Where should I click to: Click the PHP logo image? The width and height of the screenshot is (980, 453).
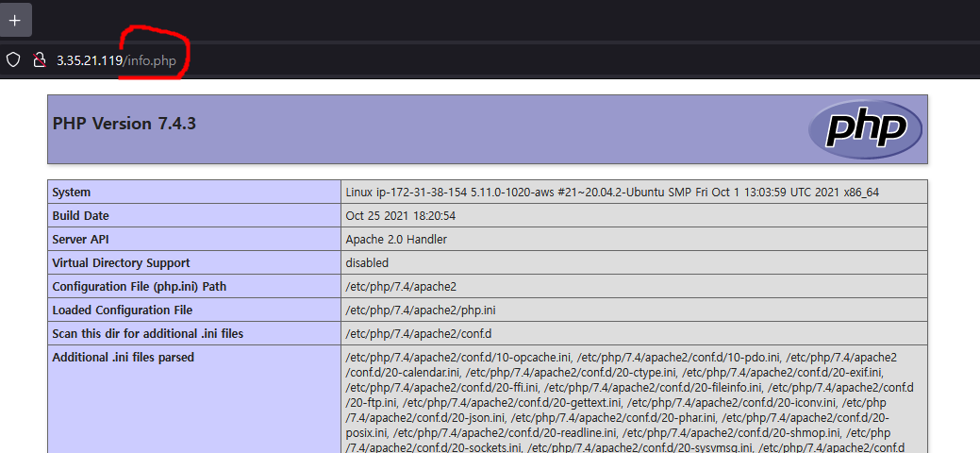pos(865,129)
